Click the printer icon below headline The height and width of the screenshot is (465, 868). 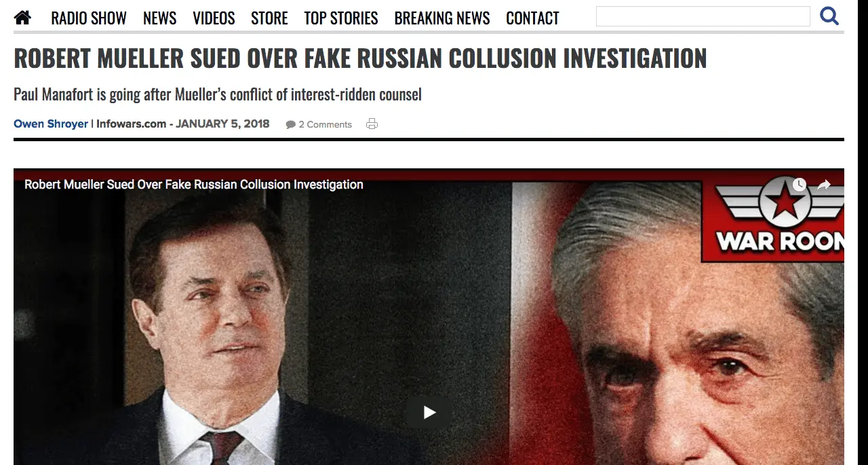[372, 124]
